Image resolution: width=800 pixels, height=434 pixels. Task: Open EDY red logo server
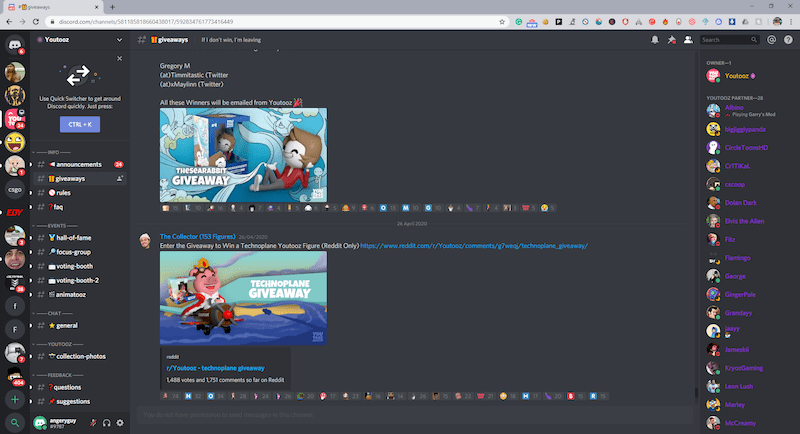pos(15,213)
